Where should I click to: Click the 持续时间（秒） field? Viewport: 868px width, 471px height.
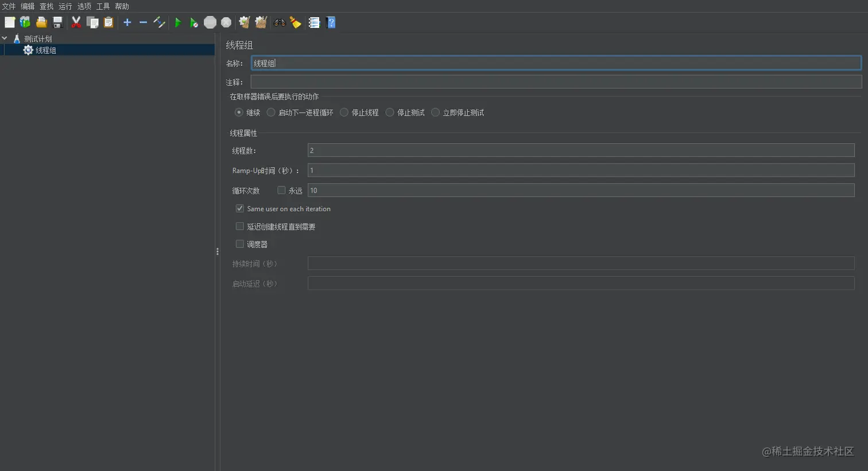(581, 263)
